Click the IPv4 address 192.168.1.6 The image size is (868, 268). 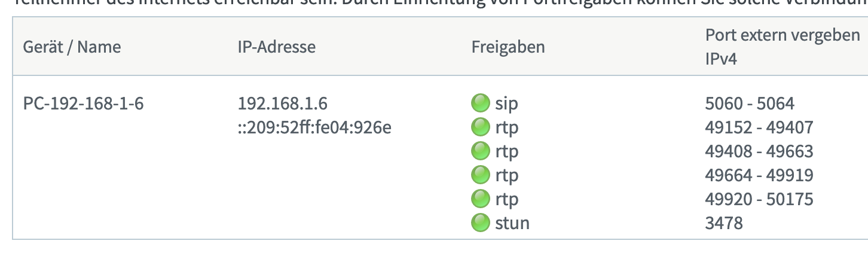(x=282, y=103)
